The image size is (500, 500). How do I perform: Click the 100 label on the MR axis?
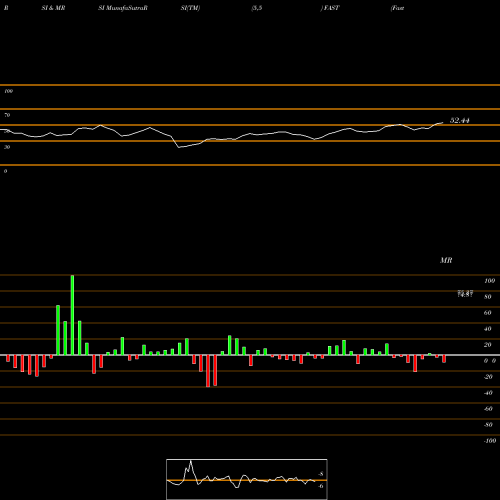[x=489, y=281]
